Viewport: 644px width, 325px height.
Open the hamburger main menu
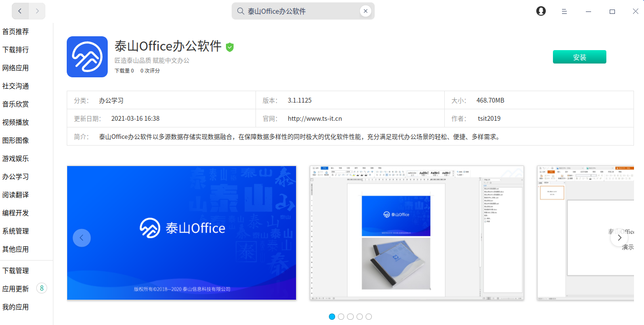point(564,11)
